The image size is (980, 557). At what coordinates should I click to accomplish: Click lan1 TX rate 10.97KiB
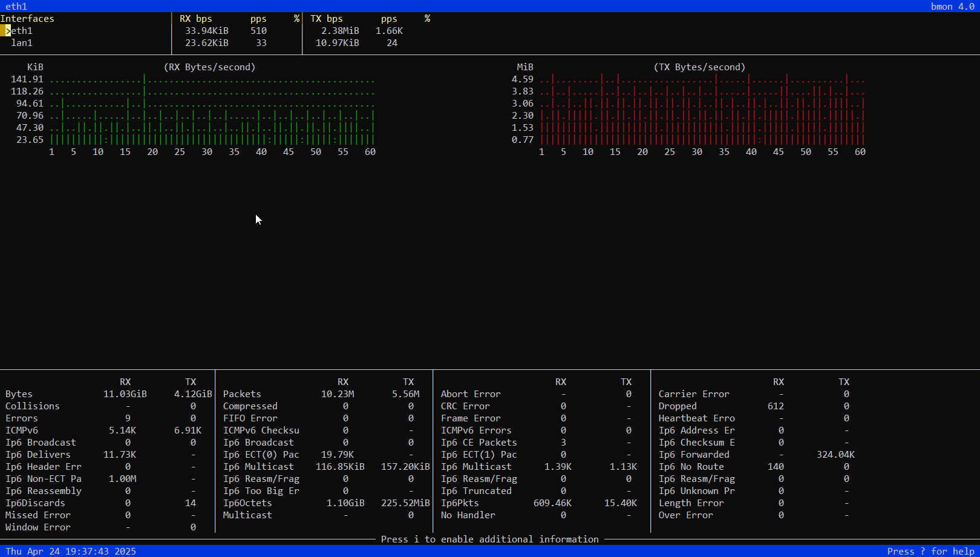click(x=338, y=43)
